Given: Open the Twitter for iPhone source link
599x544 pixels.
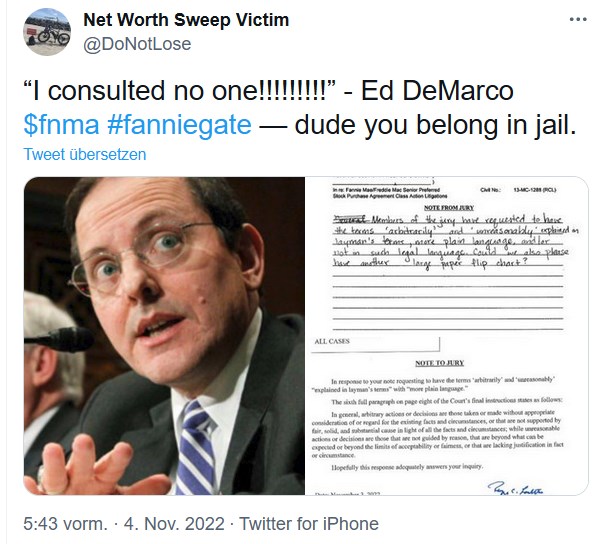Looking at the screenshot, I should tap(309, 524).
